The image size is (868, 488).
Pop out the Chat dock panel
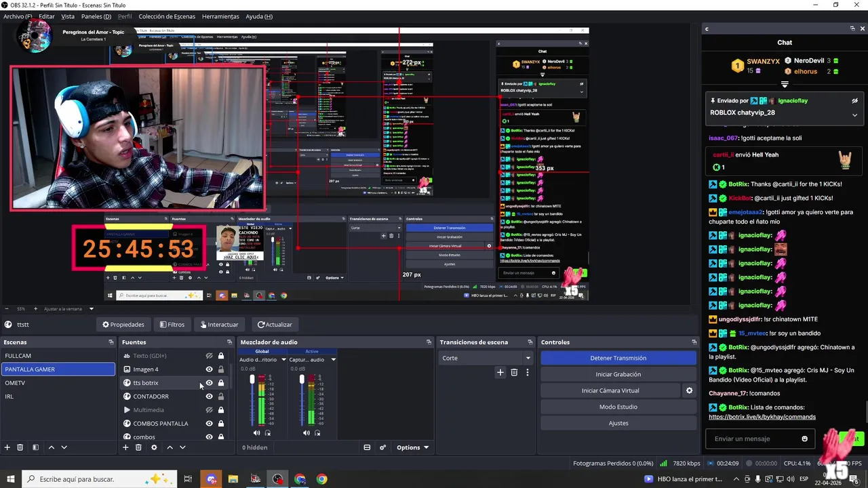coord(852,28)
